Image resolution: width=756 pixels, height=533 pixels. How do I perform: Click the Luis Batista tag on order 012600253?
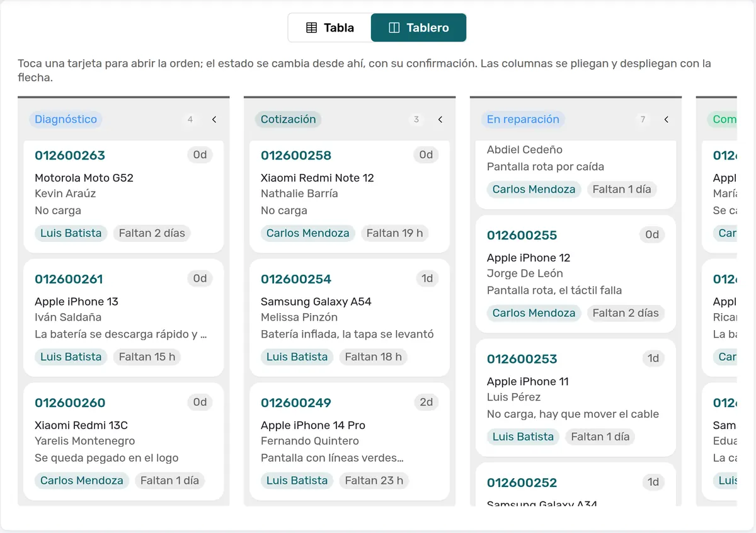coord(524,437)
